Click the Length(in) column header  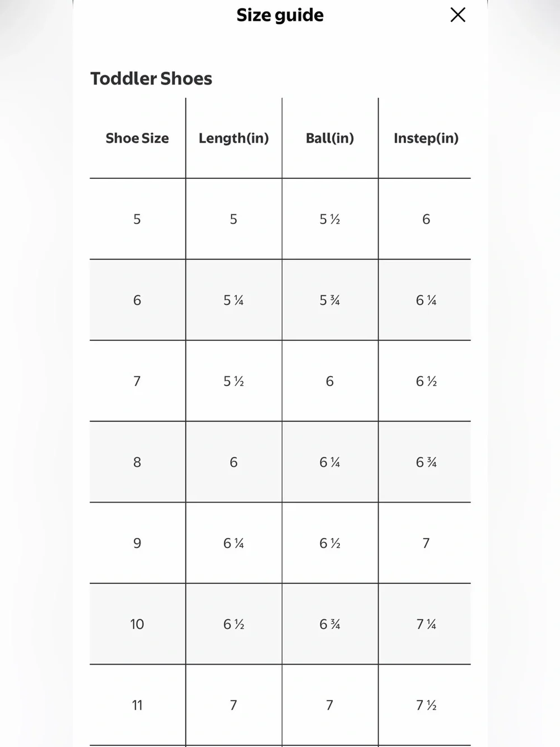[234, 138]
